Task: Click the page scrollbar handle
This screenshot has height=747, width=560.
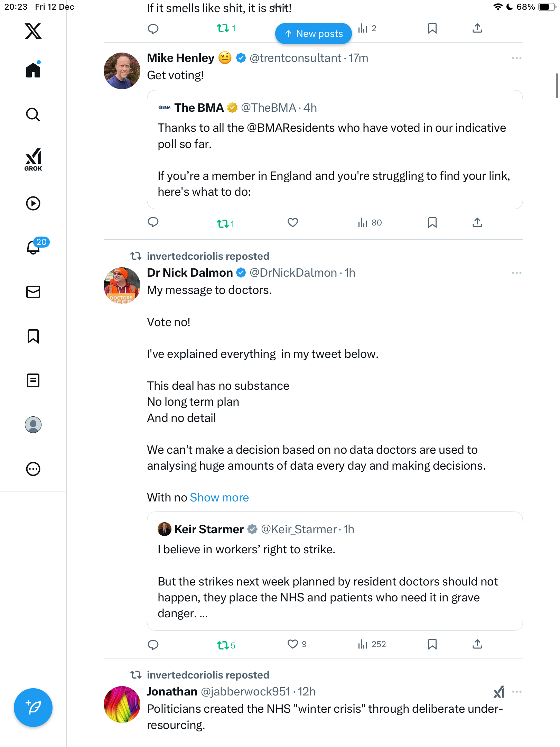Action: tap(557, 86)
